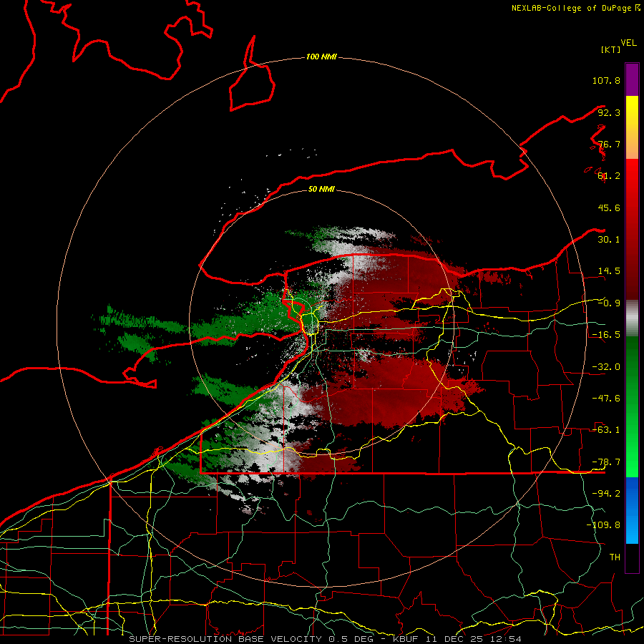Click the TH label on the legend
Image resolution: width=644 pixels, height=644 pixels.
point(615,557)
